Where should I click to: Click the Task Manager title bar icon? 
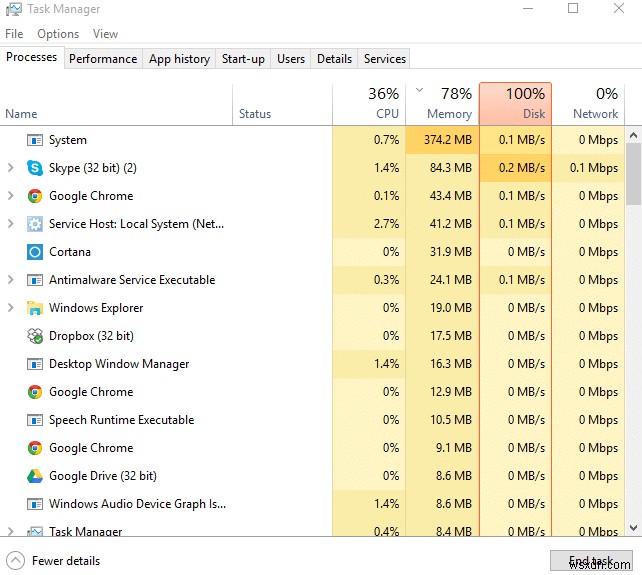pyautogui.click(x=14, y=9)
